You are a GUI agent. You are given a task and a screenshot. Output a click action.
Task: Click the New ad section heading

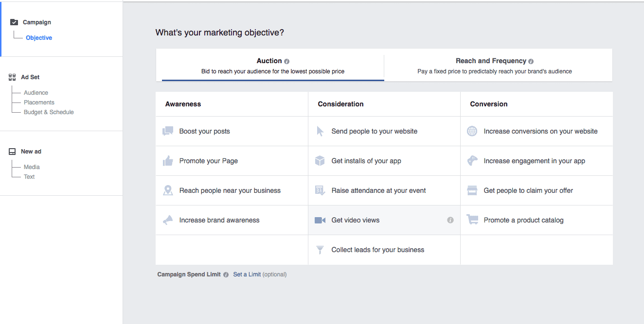31,152
